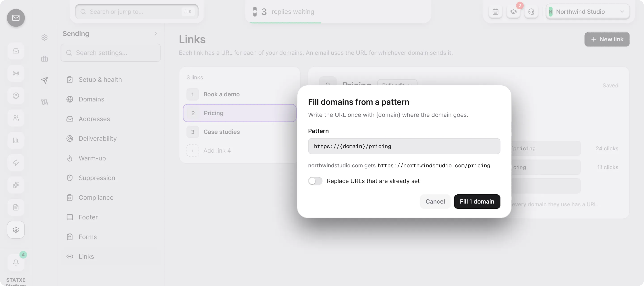644x286 pixels.
Task: Open the calendar icon in top bar
Action: 495,12
